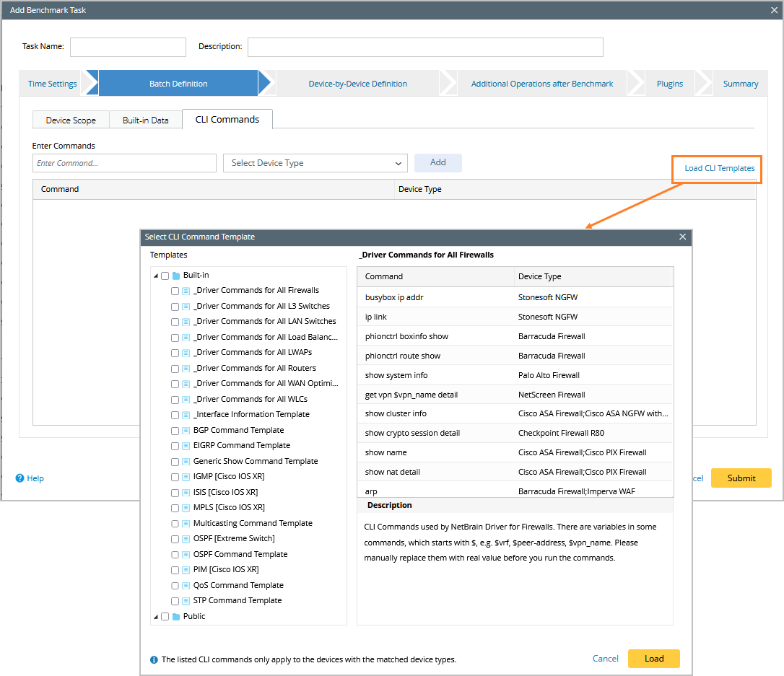Screen dimensions: 784x676
Task: Click the template icon beside BGP Command Template
Action: pyautogui.click(x=185, y=430)
